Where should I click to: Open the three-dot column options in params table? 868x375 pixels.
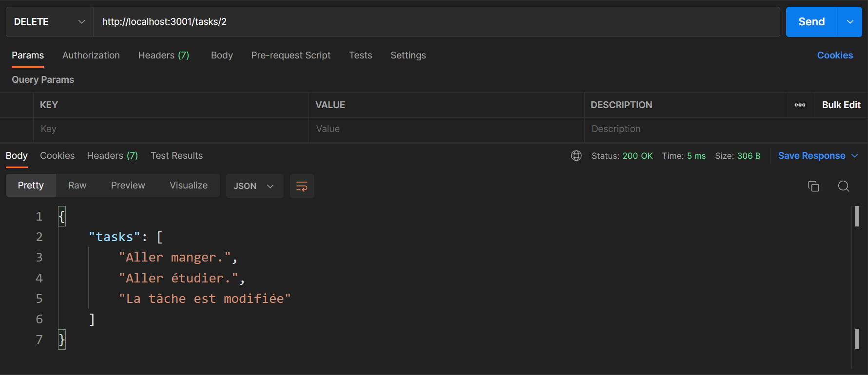800,105
